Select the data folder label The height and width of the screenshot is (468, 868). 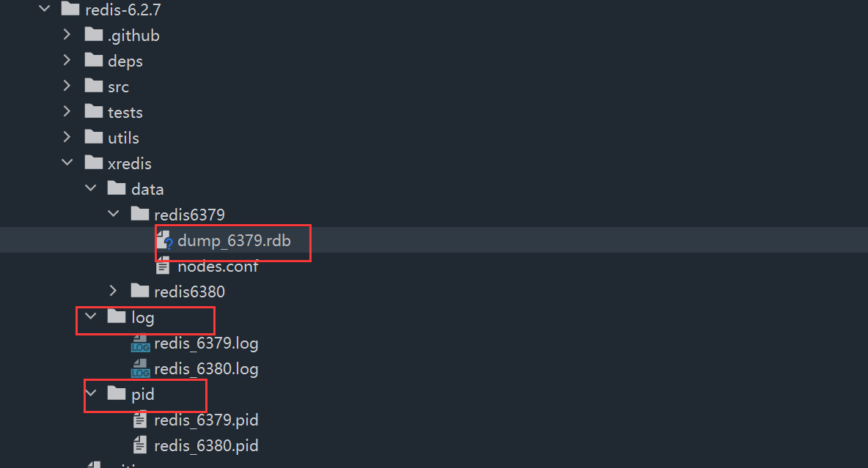[147, 189]
